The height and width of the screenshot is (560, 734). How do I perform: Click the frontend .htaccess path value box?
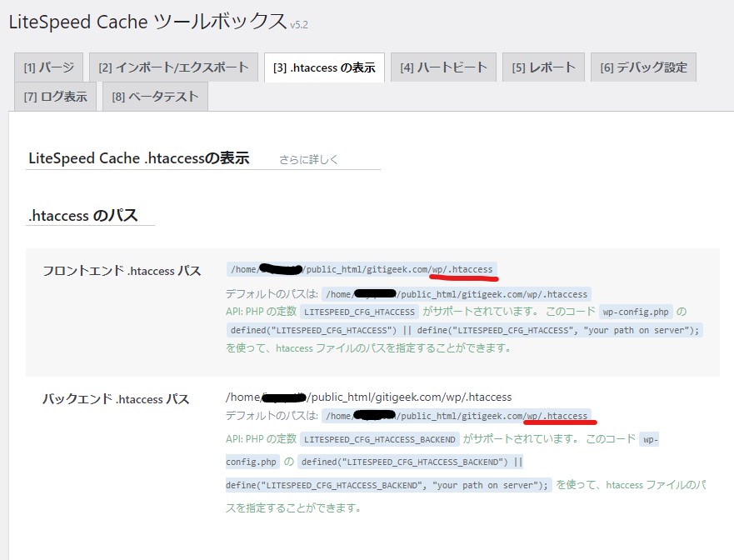tap(362, 269)
